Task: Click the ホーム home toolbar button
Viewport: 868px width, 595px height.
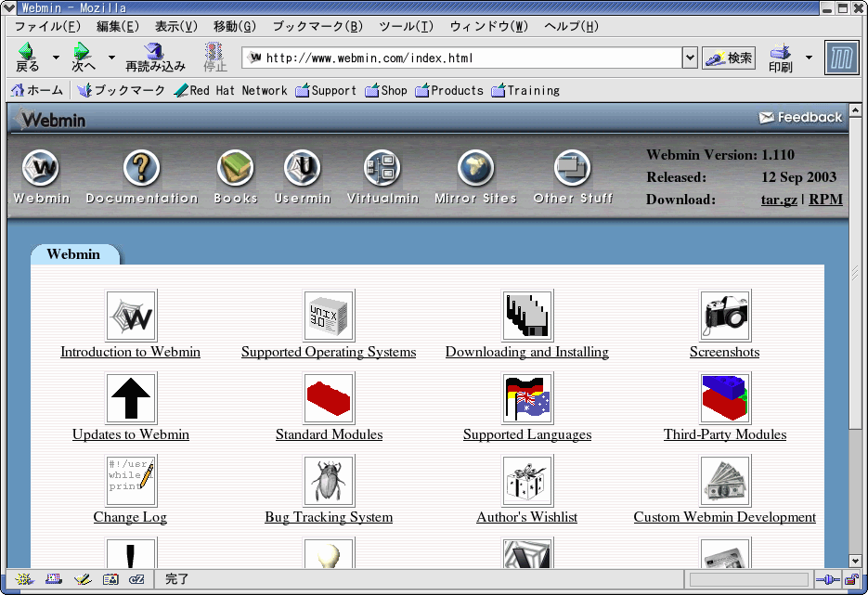Action: 37,90
